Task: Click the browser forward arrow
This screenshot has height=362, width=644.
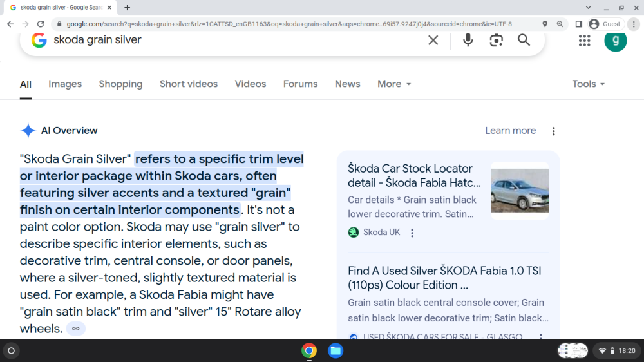Action: 26,24
